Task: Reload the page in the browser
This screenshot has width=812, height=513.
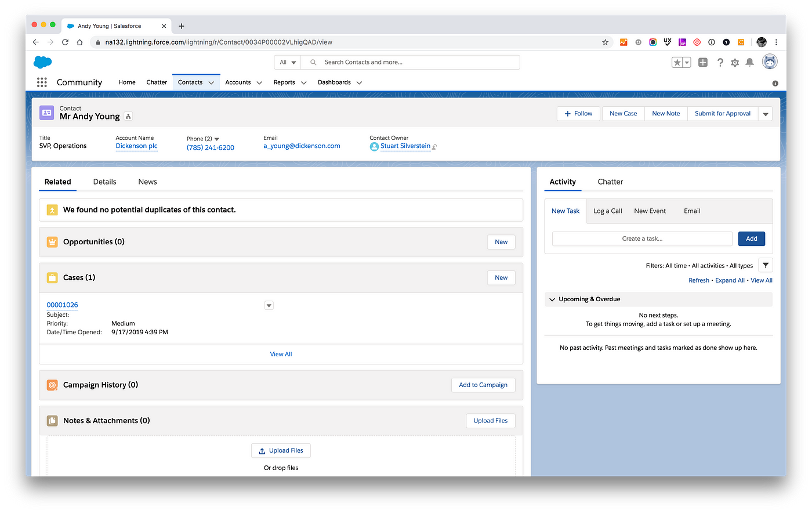Action: pos(65,42)
